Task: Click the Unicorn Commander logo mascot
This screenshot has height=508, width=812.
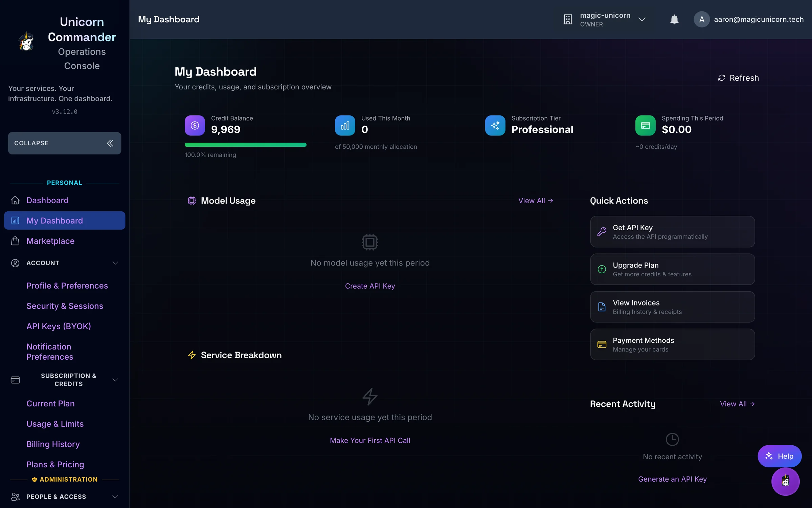Action: click(26, 41)
